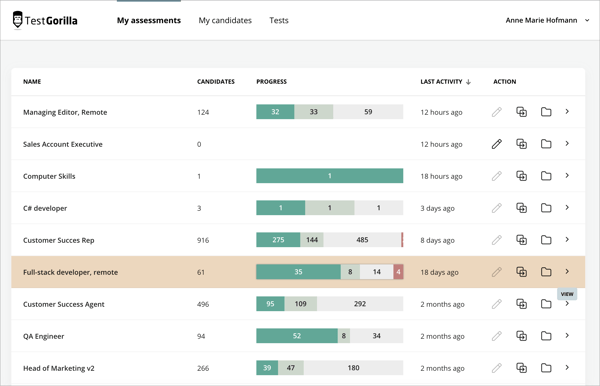The height and width of the screenshot is (386, 600).
Task: Open Head of Marketing v2 row chevron
Action: (x=567, y=368)
